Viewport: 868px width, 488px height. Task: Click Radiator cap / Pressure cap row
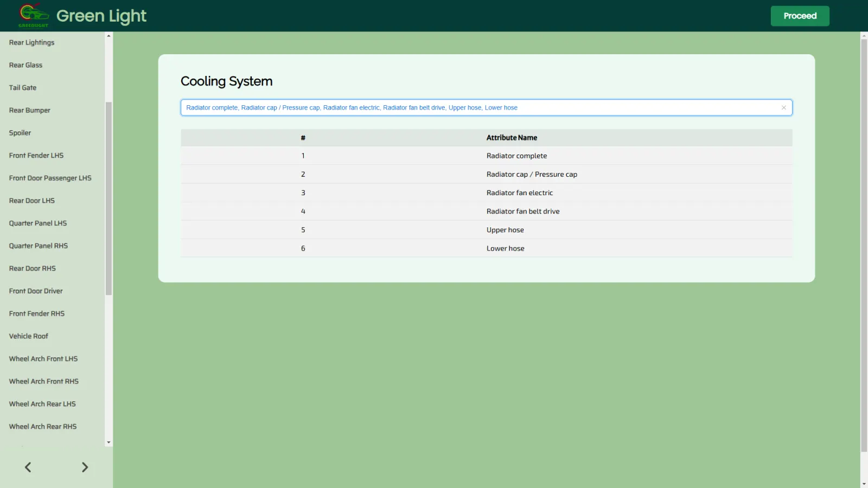coord(486,174)
